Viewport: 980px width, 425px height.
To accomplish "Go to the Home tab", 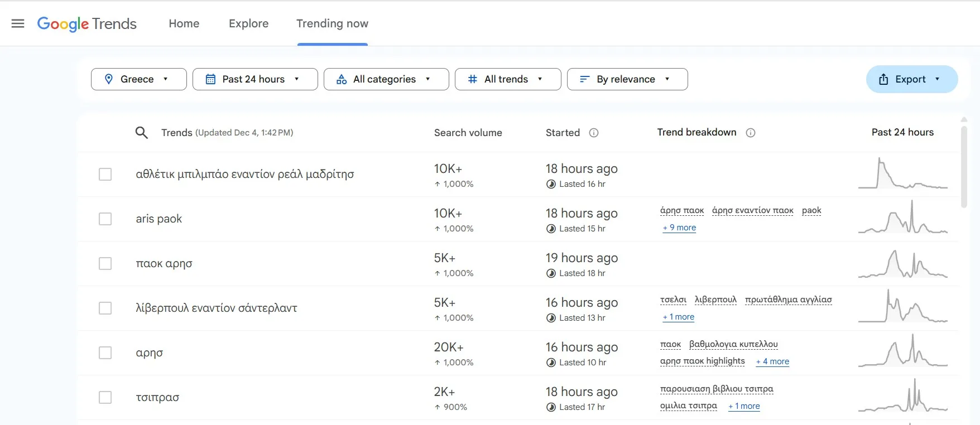I will click(184, 23).
